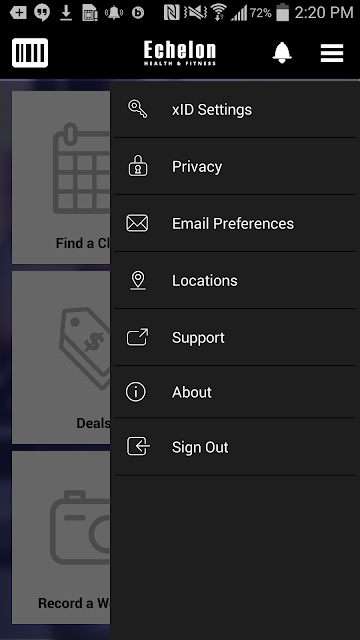Tap the key icon for xID Settings
360x640 pixels.
click(138, 109)
